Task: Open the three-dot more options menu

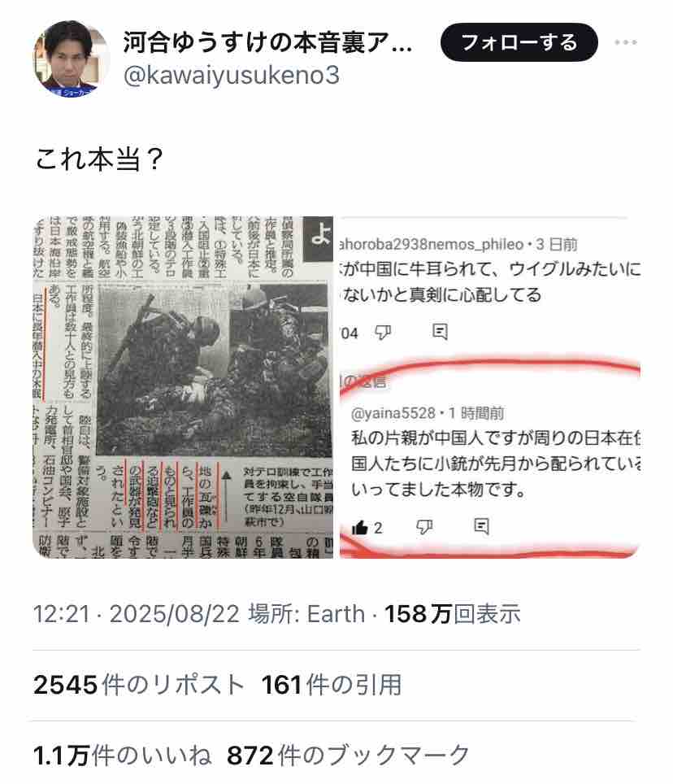Action: tap(626, 42)
